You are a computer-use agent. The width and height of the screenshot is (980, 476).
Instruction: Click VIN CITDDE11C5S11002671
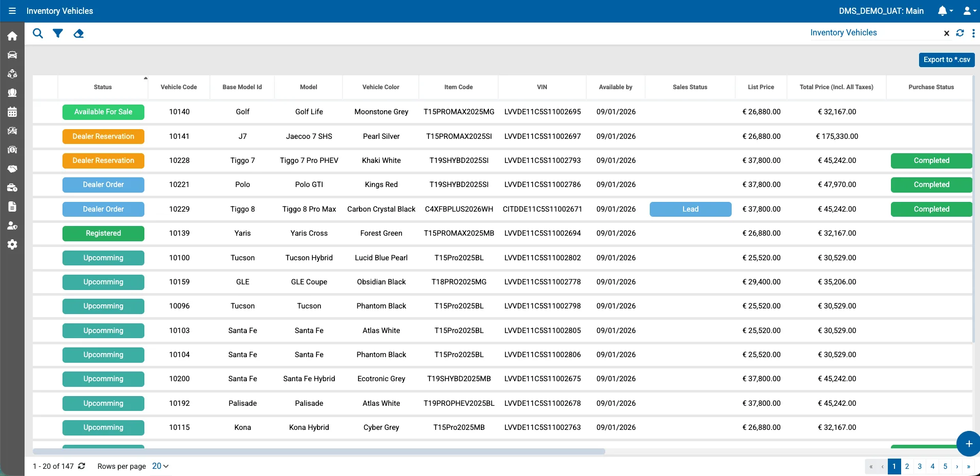coord(542,209)
